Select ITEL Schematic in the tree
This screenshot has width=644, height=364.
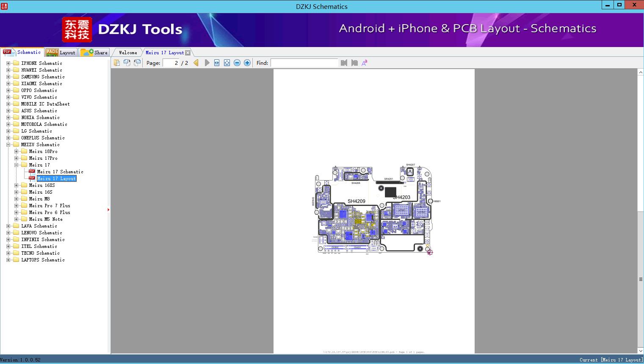pyautogui.click(x=39, y=246)
